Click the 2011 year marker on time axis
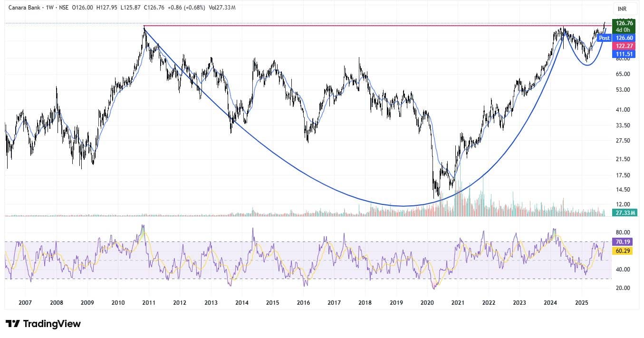The width and height of the screenshot is (644, 338). (149, 303)
